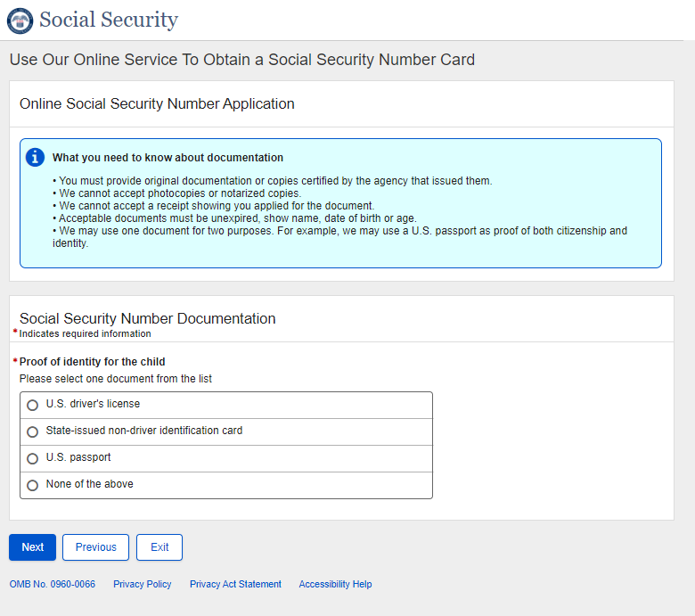Pick the None of the above option
The height and width of the screenshot is (616, 695).
(33, 485)
